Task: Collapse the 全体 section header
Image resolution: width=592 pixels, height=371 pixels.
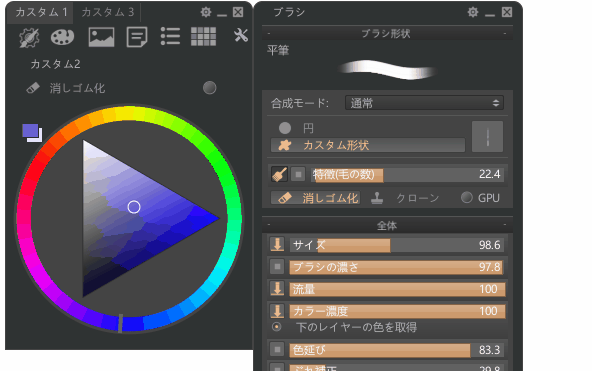Action: pos(387,225)
